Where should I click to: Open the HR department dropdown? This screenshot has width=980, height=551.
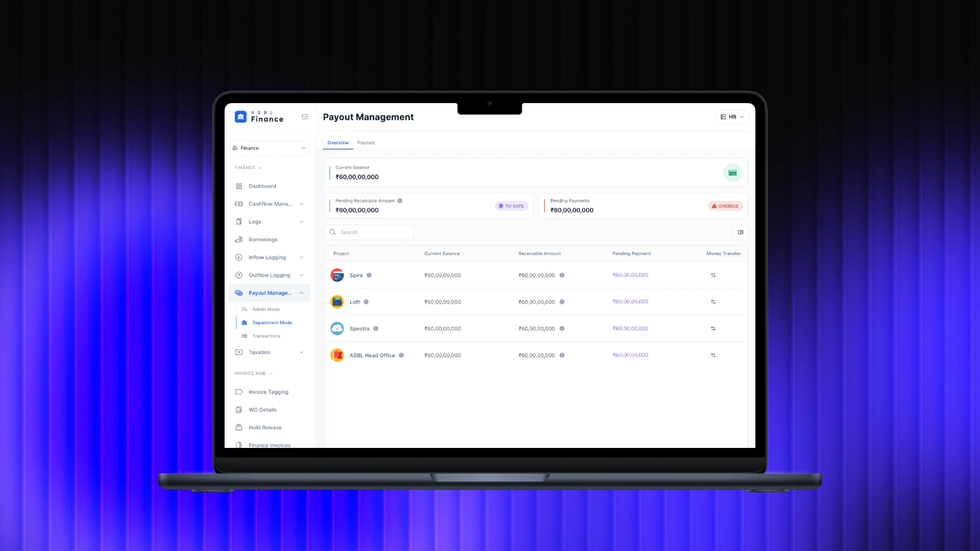pos(732,117)
